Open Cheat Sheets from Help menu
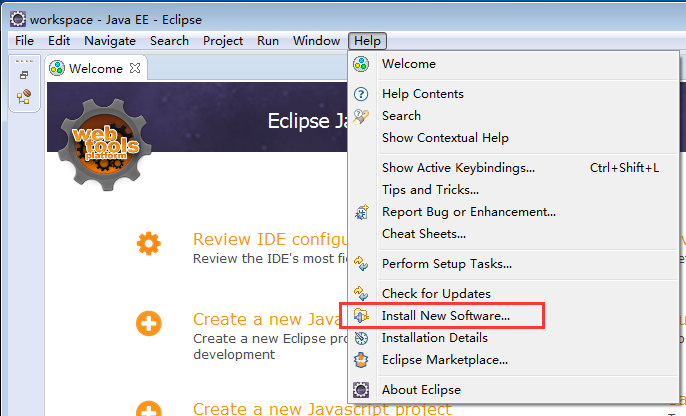The height and width of the screenshot is (416, 686). [x=424, y=234]
